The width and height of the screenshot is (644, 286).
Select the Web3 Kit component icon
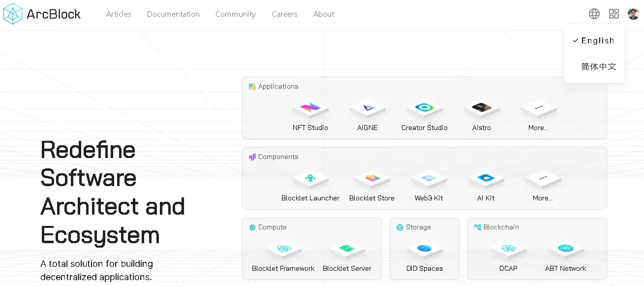point(429,179)
